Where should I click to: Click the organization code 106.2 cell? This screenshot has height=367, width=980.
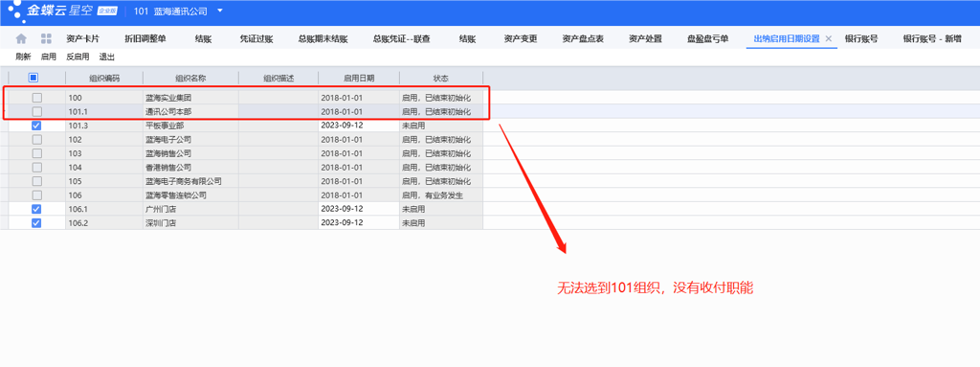pyautogui.click(x=104, y=223)
